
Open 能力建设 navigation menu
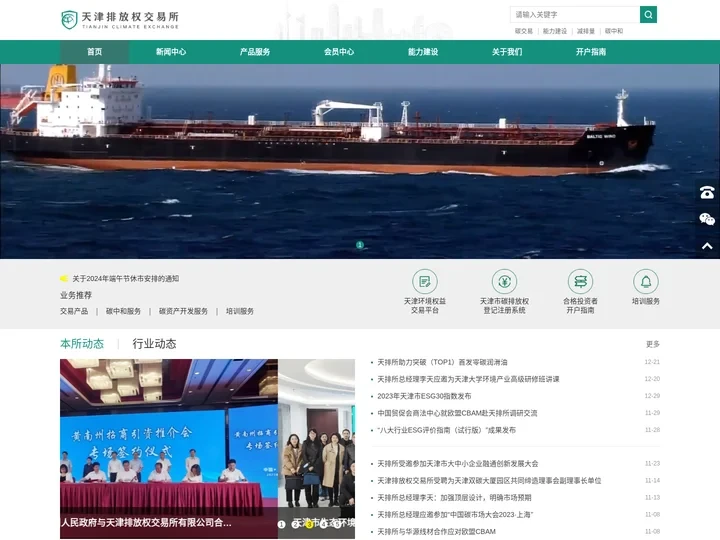pyautogui.click(x=423, y=52)
